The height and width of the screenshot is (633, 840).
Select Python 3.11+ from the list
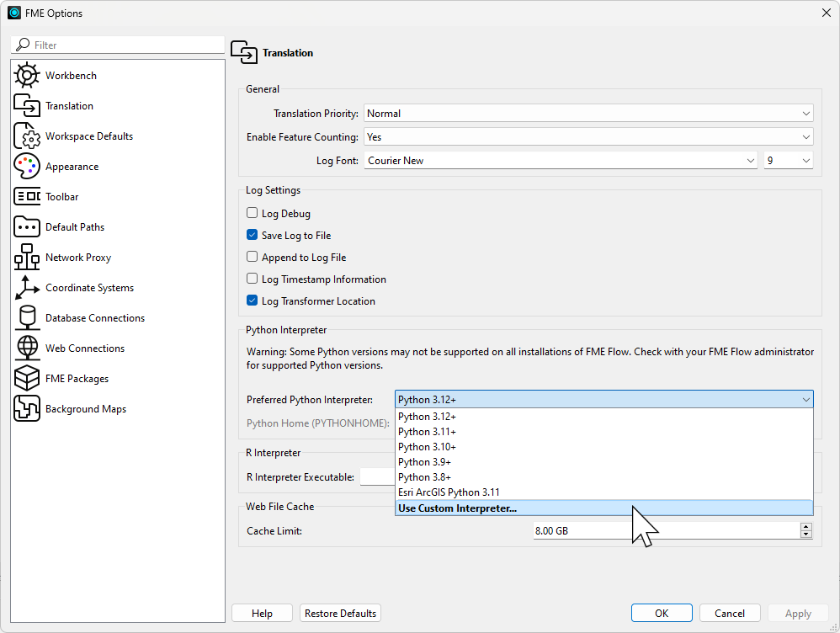603,432
